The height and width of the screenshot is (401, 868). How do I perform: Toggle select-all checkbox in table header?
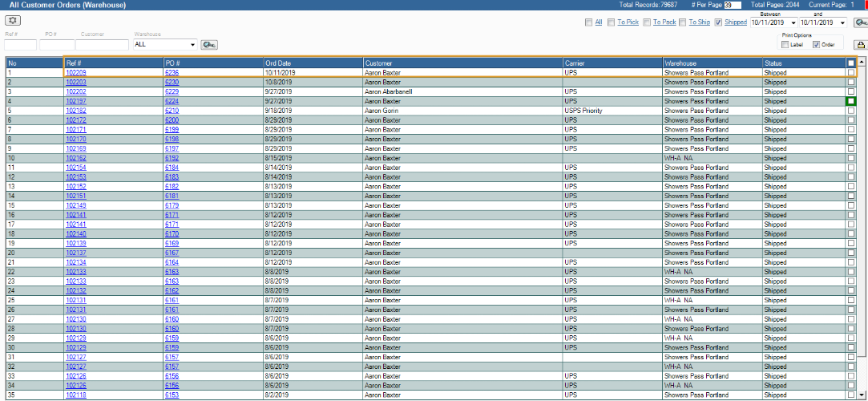(x=851, y=63)
